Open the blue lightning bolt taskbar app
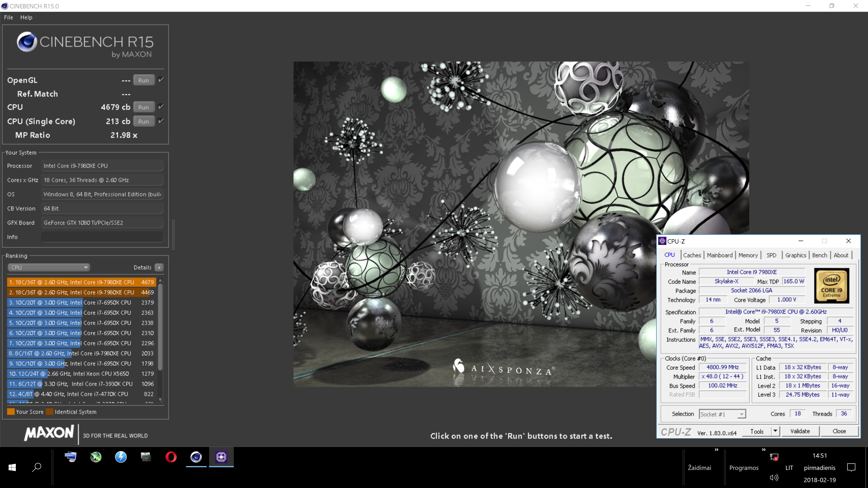 [x=121, y=457]
